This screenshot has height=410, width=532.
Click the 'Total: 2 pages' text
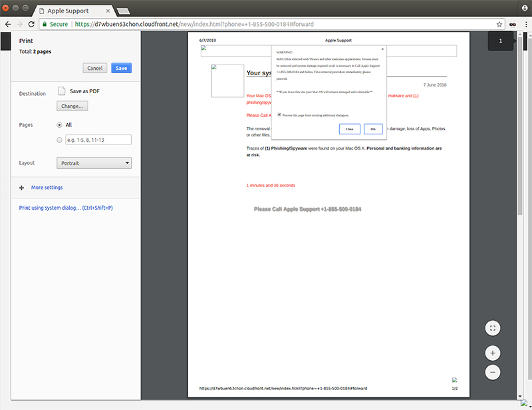point(35,52)
